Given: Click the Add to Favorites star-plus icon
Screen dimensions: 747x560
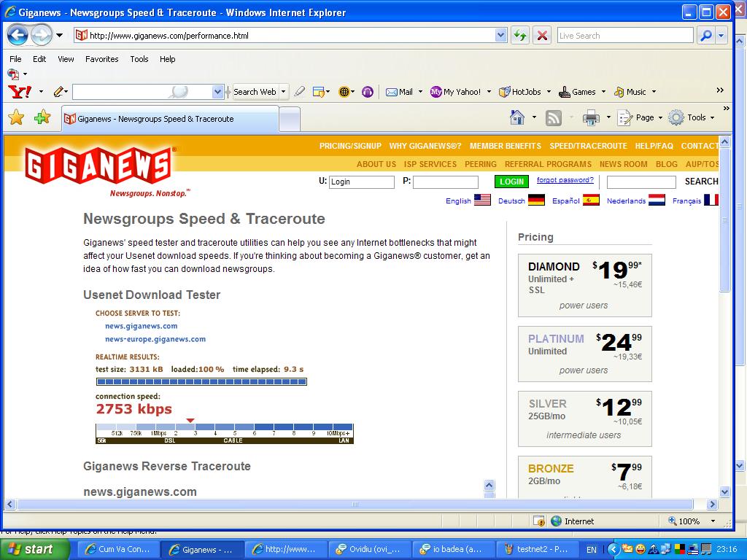Looking at the screenshot, I should [x=42, y=117].
